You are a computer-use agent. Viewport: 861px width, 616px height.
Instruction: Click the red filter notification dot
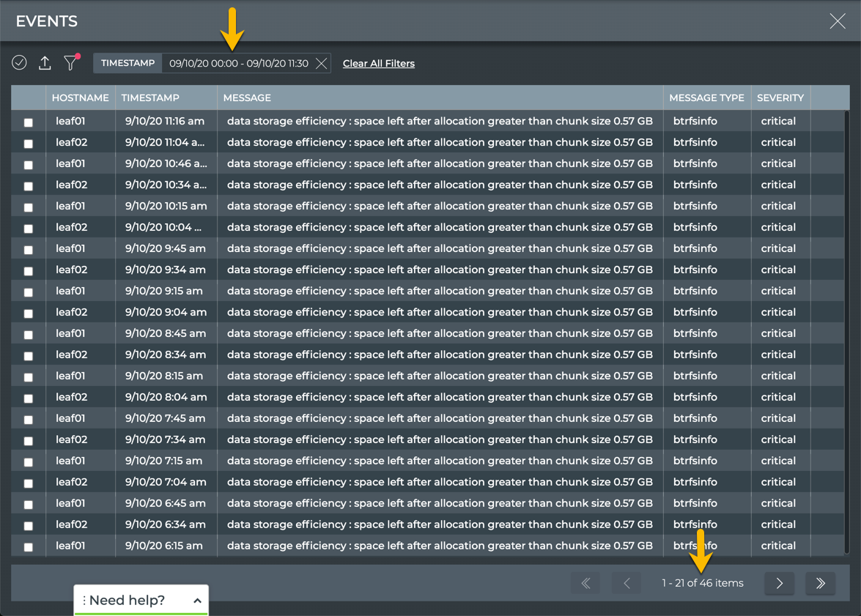point(78,56)
